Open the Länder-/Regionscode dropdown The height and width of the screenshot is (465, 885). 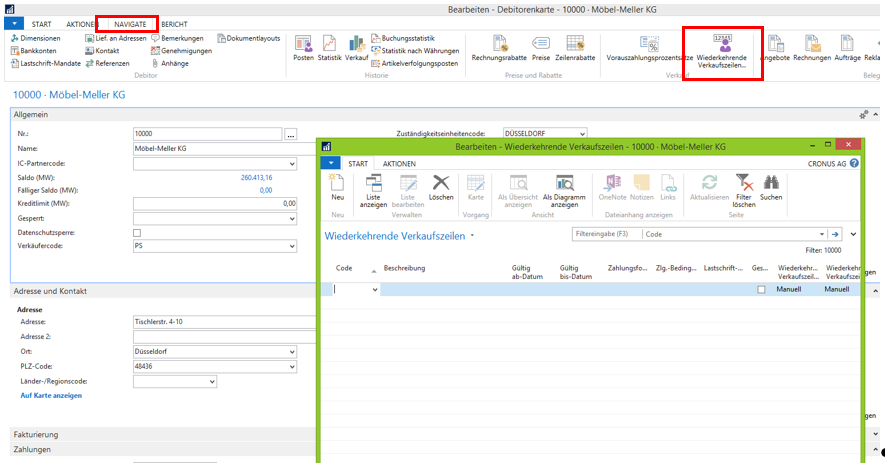(212, 381)
